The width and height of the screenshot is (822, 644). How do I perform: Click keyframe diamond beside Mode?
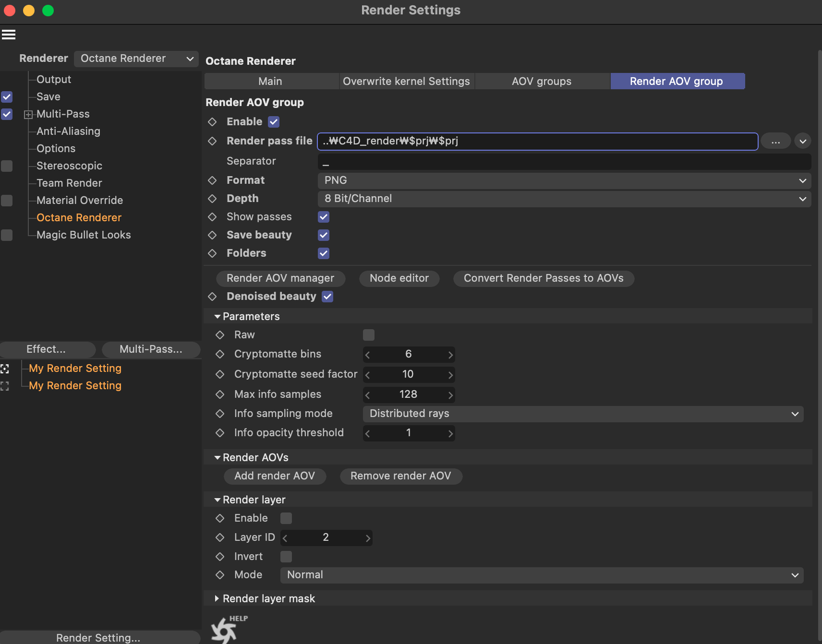pyautogui.click(x=220, y=575)
